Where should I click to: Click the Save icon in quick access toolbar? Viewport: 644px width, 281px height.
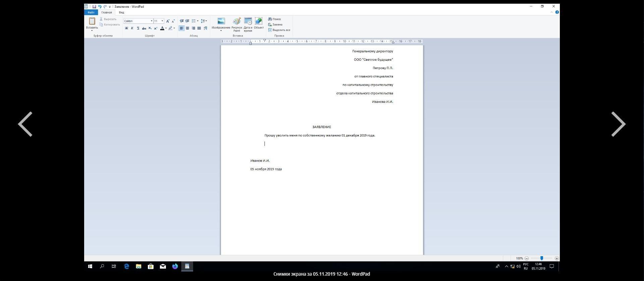click(x=94, y=7)
